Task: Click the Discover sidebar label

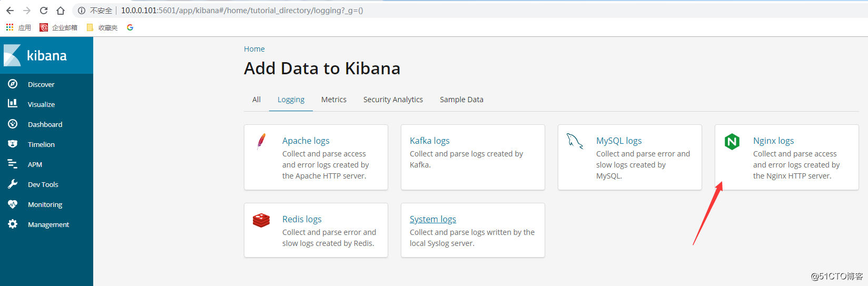Action: 41,84
